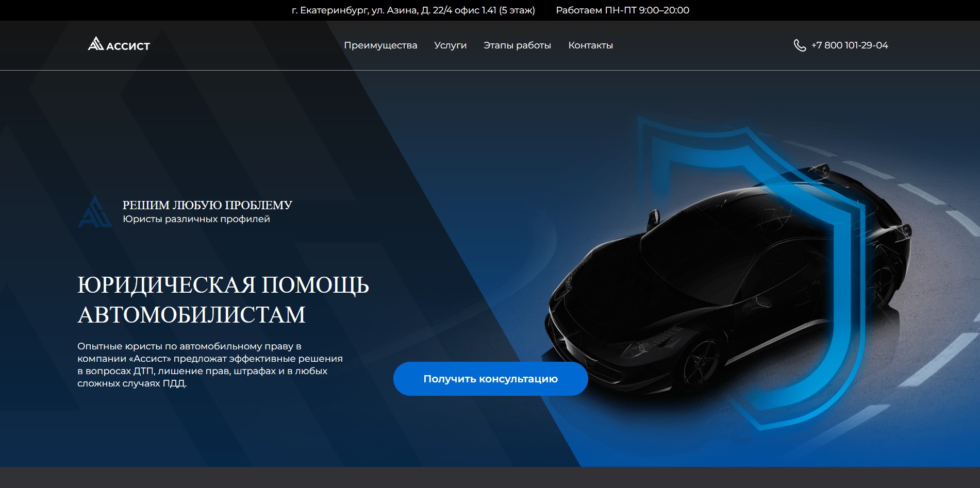
Task: Click the paragraph starting Опытные юристы
Action: 210,365
